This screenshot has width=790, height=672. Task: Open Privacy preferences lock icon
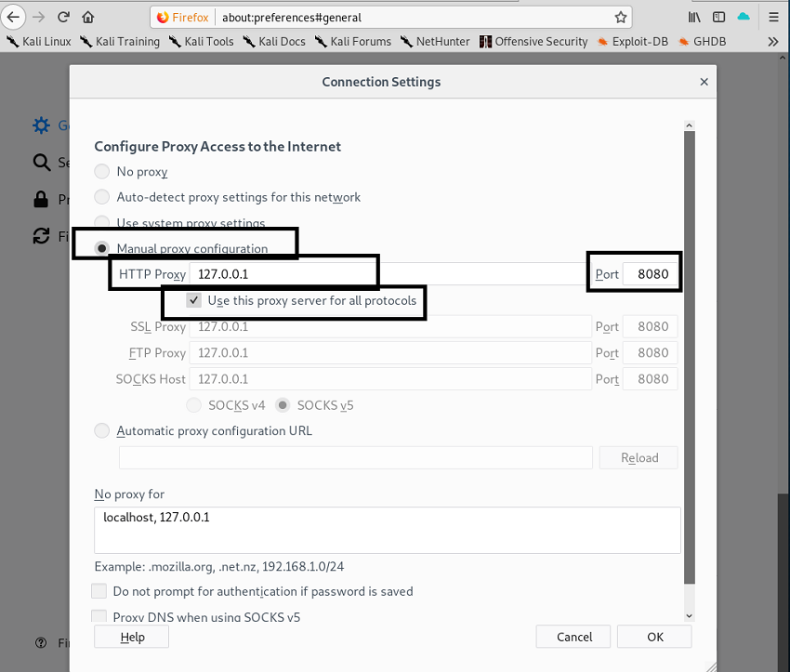coord(41,200)
